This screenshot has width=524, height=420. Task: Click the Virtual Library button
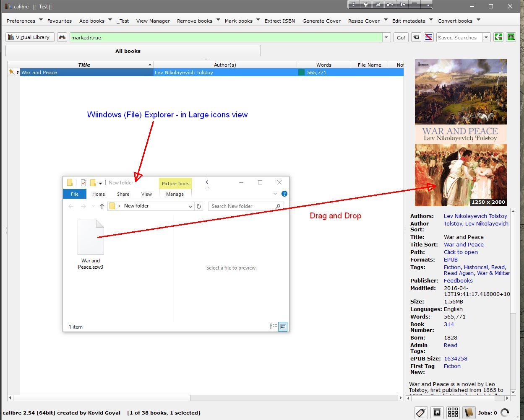(30, 37)
